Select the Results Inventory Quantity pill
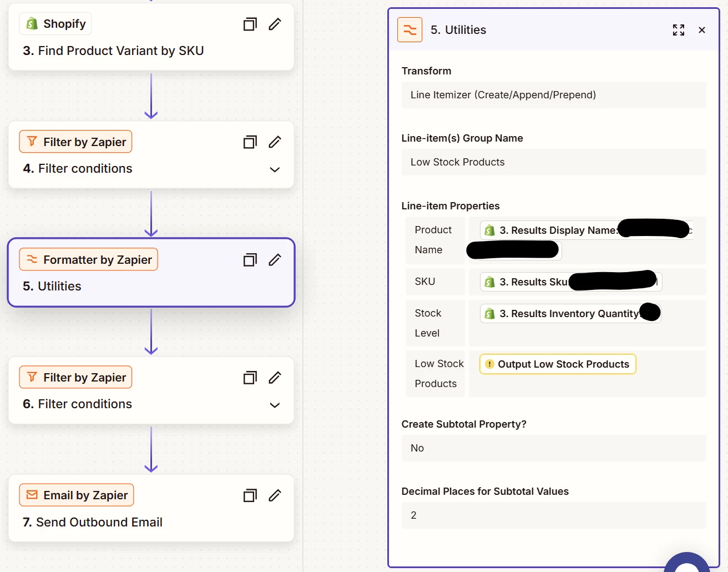Screen dimensions: 728x572 [x=570, y=314]
